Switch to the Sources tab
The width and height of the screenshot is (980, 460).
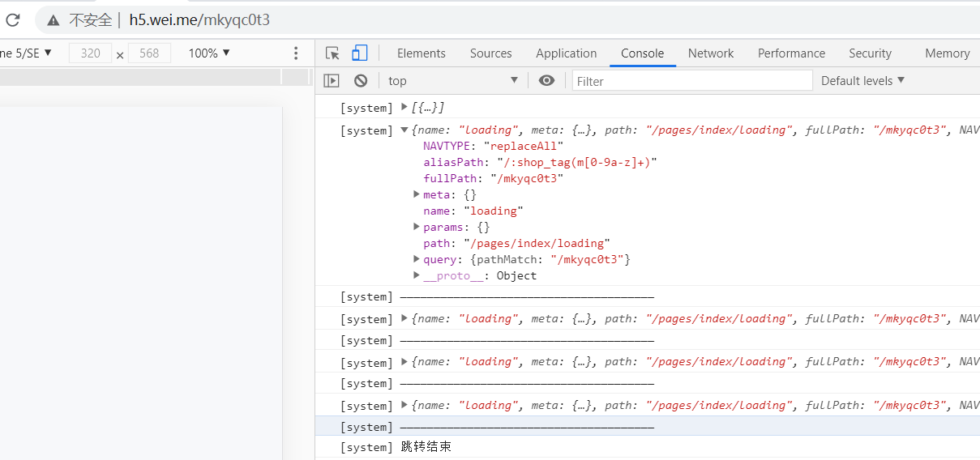pos(491,53)
